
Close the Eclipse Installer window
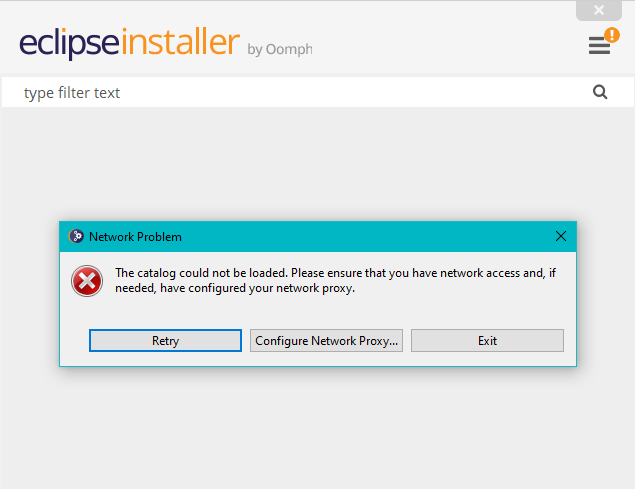tap(599, 10)
